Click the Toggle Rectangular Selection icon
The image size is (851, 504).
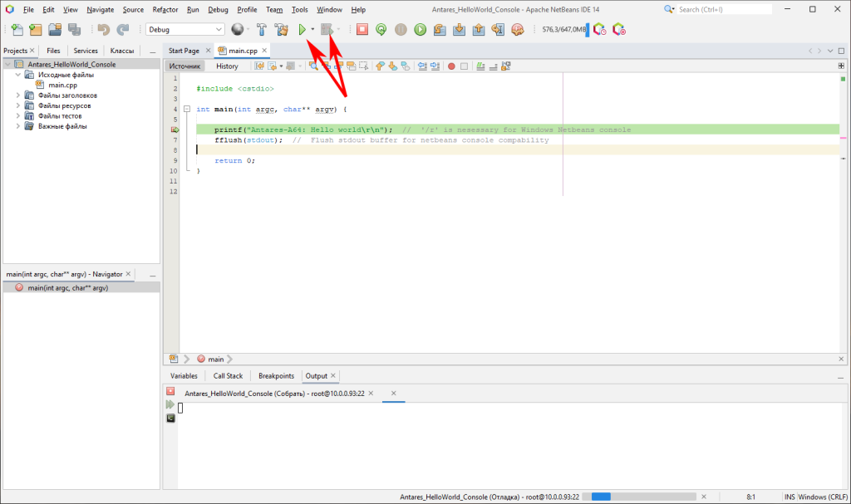pos(364,66)
